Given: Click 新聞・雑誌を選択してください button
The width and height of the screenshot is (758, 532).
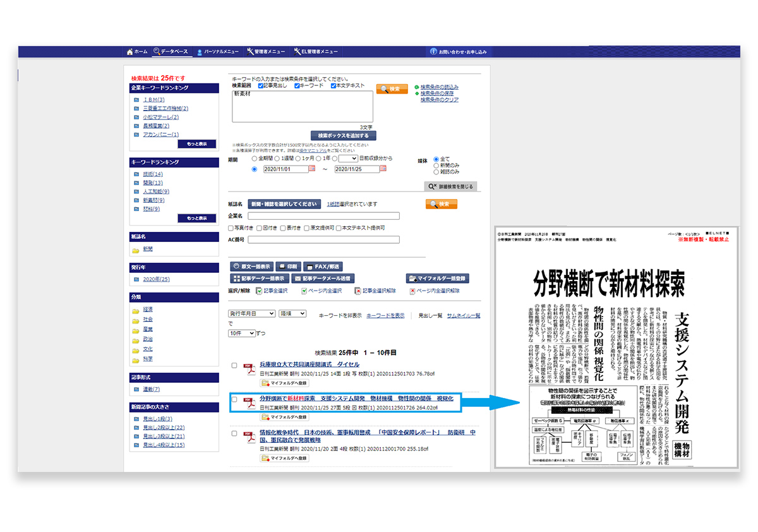Looking at the screenshot, I should 284,204.
